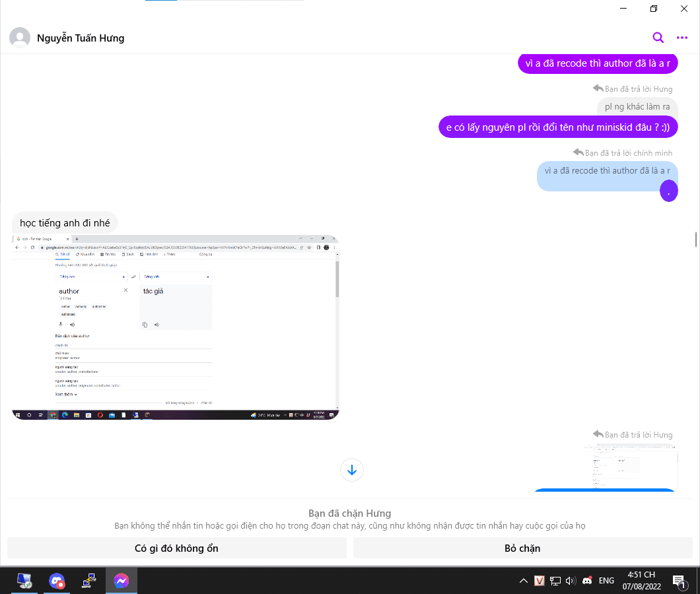Click the red V Unikey tray icon
This screenshot has height=594, width=700.
540,581
